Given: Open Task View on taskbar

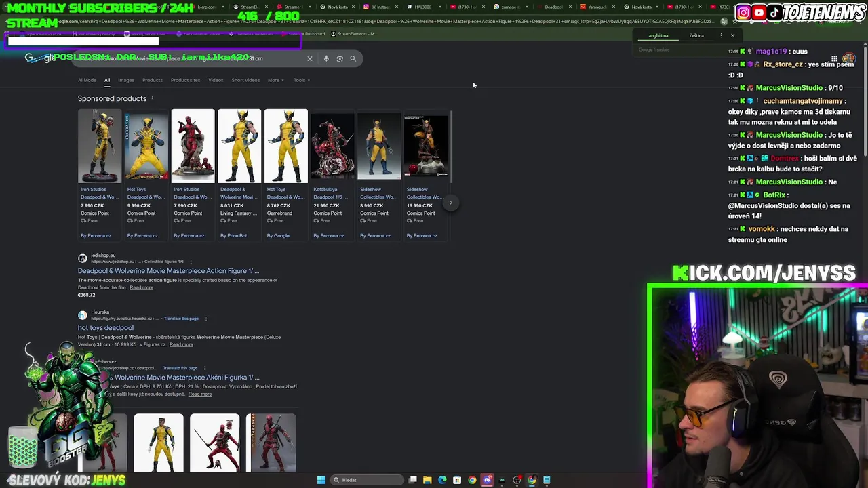Looking at the screenshot, I should click(x=412, y=480).
